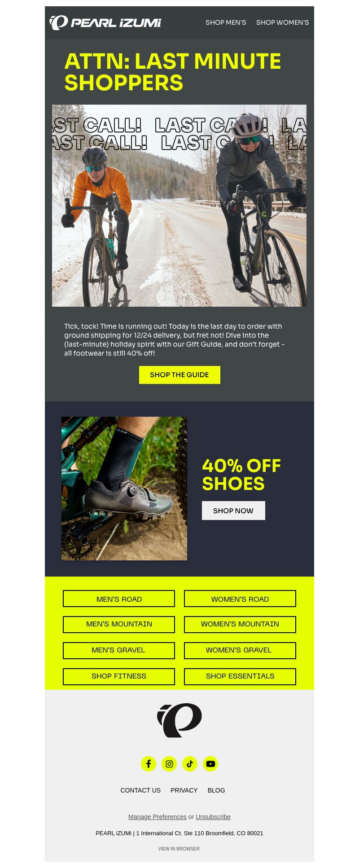Open the Manage Preferences link
Screen dimensions: 359x868
click(x=157, y=817)
